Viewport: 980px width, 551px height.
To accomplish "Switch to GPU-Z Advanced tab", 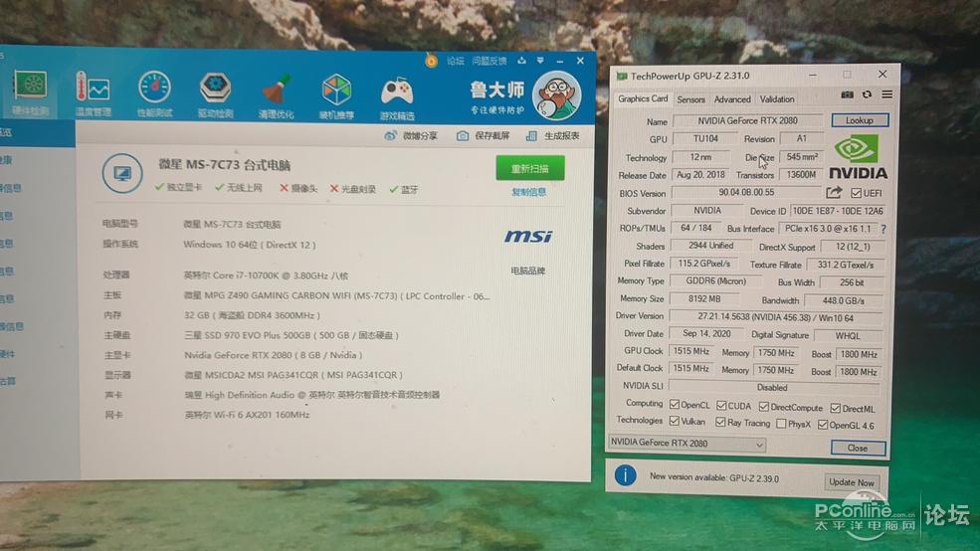I will pos(732,99).
